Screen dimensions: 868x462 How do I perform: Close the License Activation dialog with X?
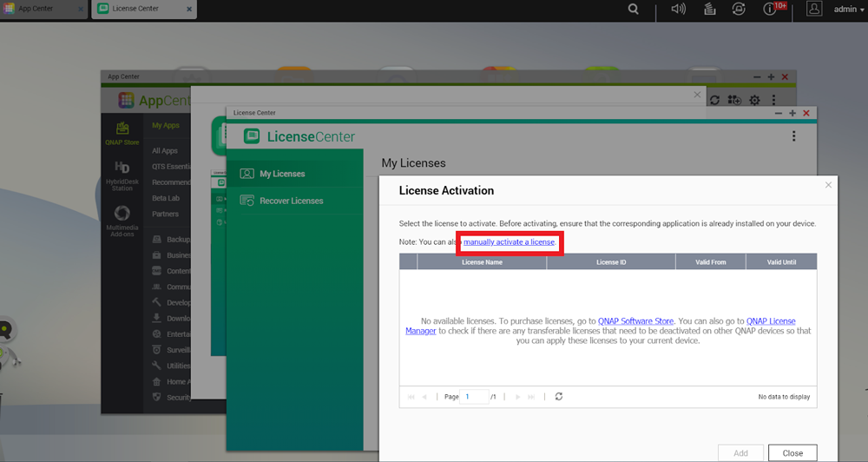(x=828, y=185)
